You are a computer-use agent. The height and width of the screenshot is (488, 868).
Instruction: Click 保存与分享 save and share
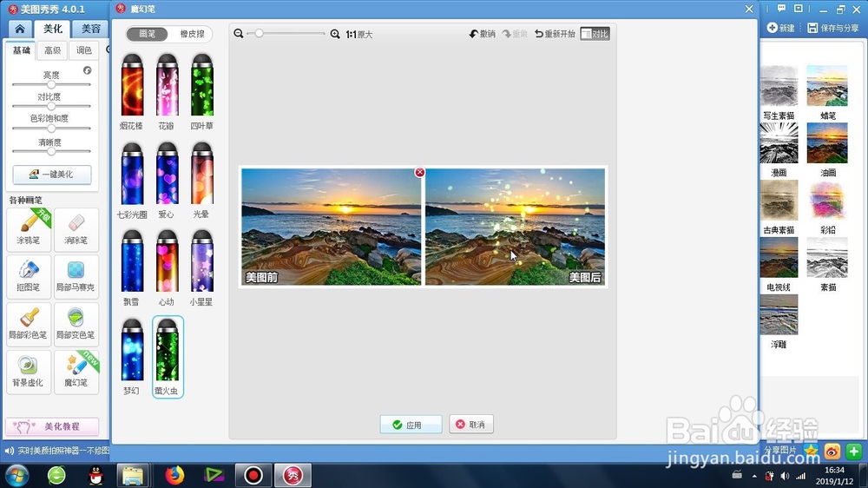[x=832, y=28]
